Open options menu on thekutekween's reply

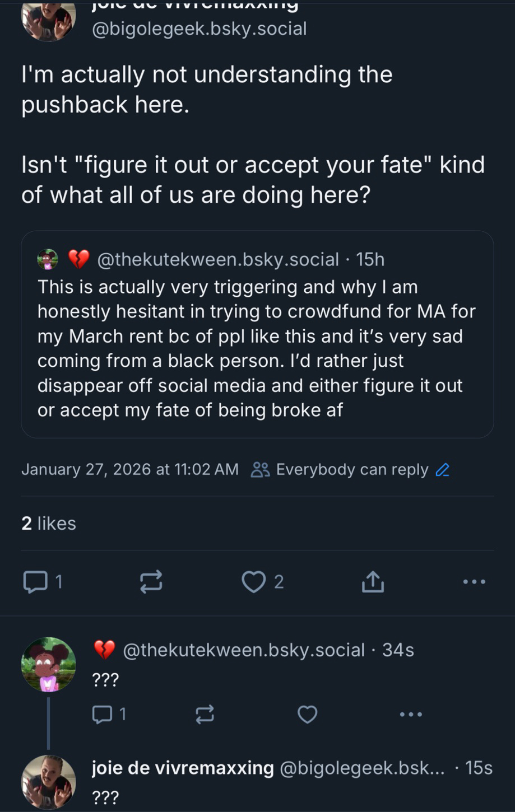tap(411, 714)
